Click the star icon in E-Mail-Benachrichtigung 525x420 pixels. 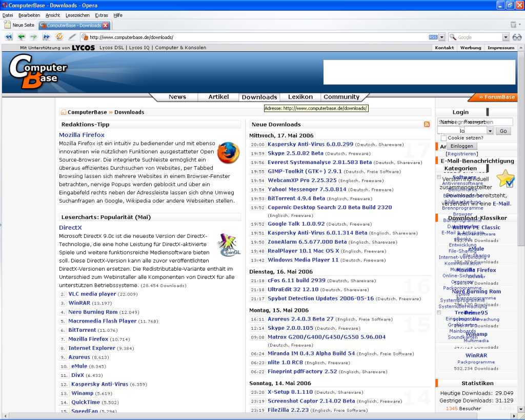point(506,178)
